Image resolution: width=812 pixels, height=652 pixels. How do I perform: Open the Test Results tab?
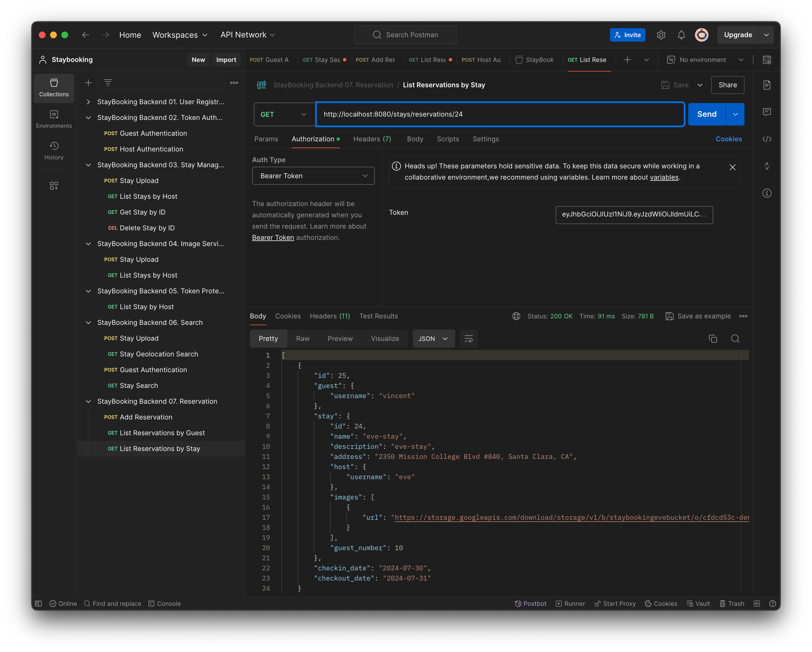tap(378, 316)
